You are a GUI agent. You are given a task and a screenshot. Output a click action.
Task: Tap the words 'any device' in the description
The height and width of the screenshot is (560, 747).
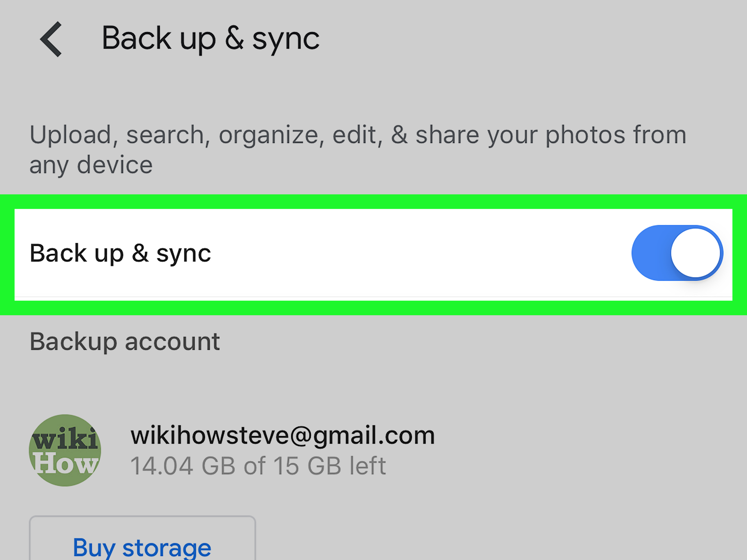pyautogui.click(x=91, y=165)
